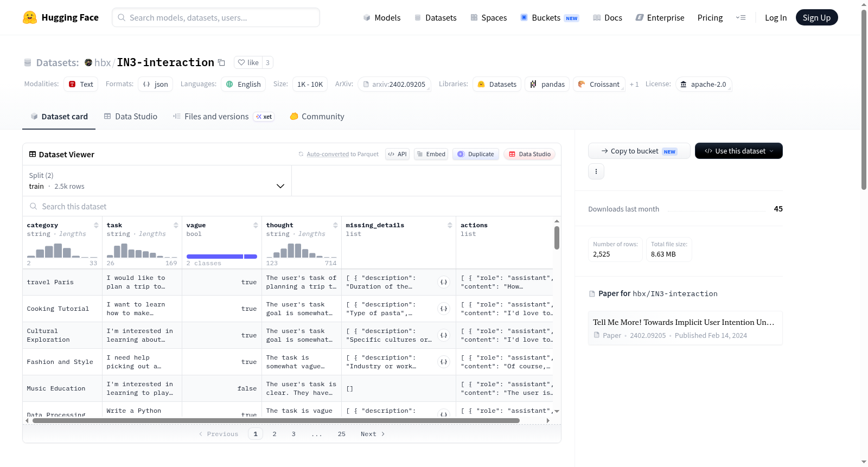Expand JSON in Cultural Exploration missing_details cell
868x467 pixels.
coord(444,335)
